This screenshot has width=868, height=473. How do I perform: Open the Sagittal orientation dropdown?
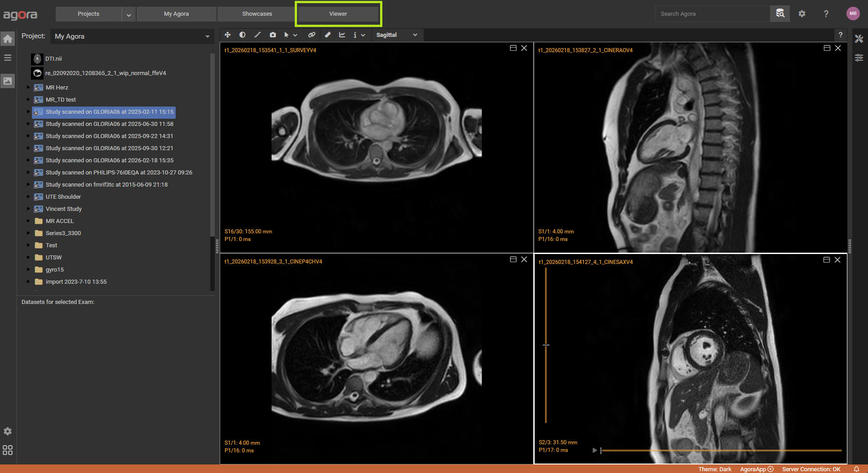pyautogui.click(x=396, y=35)
